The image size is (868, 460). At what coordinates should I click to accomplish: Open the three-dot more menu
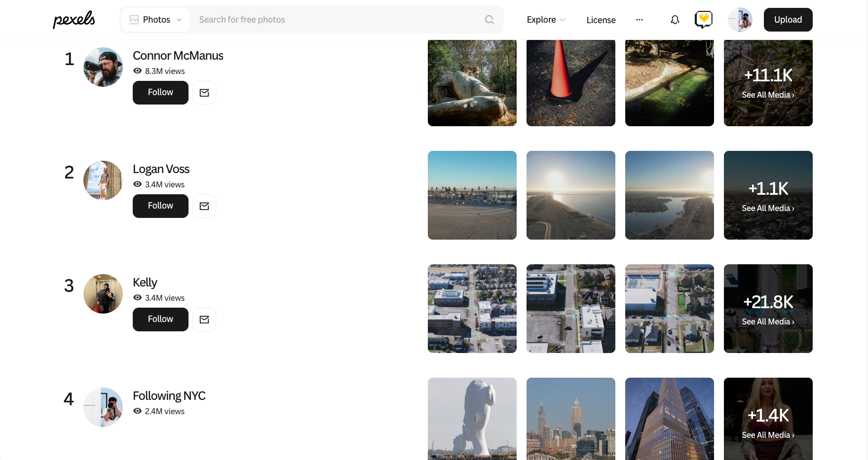point(640,20)
